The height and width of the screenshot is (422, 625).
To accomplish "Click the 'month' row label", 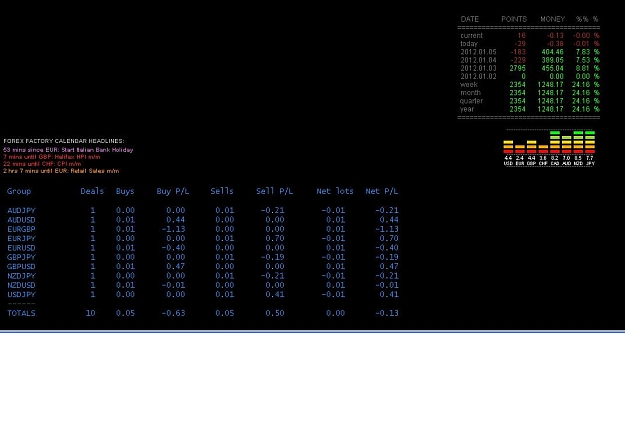I will click(470, 93).
